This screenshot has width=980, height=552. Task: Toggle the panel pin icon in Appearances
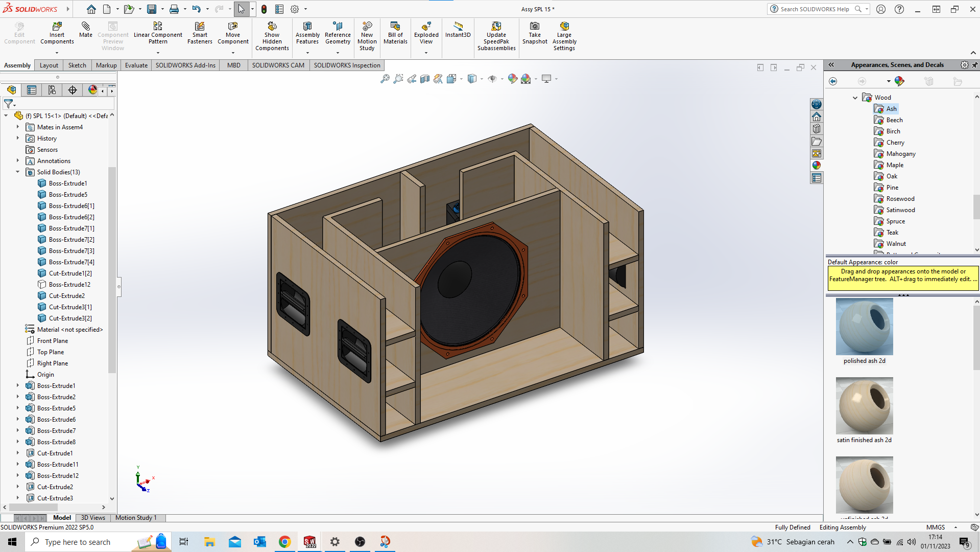(975, 65)
